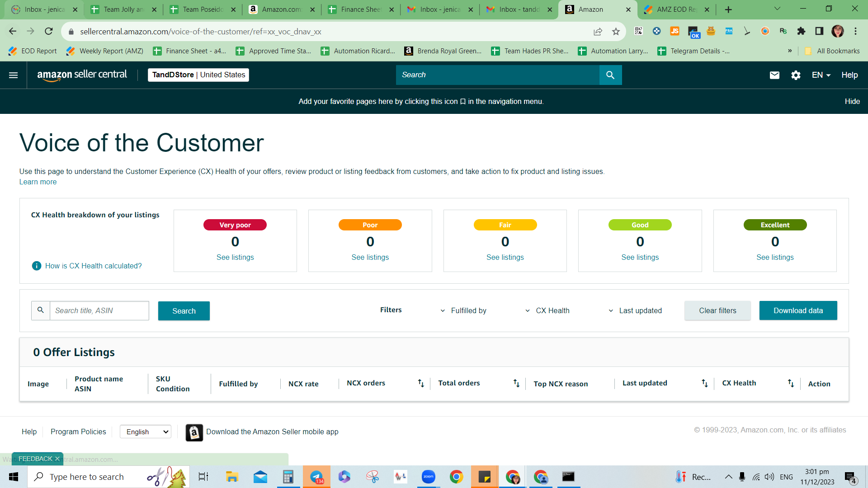
Task: Open File Explorer from the taskbar
Action: 232,477
